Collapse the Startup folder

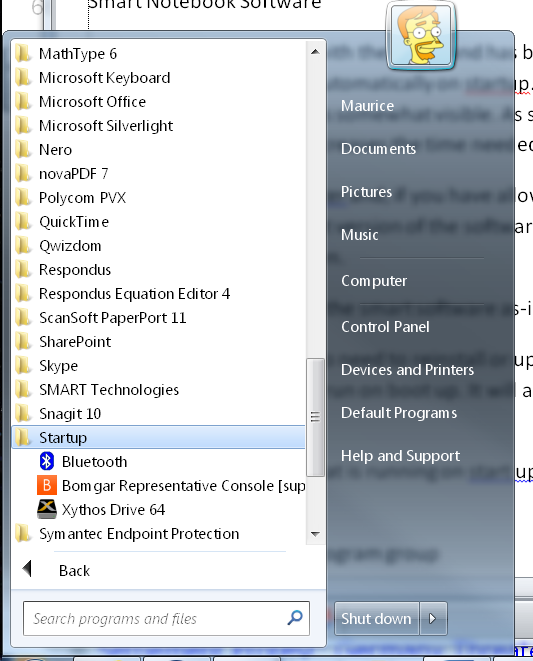coord(159,438)
